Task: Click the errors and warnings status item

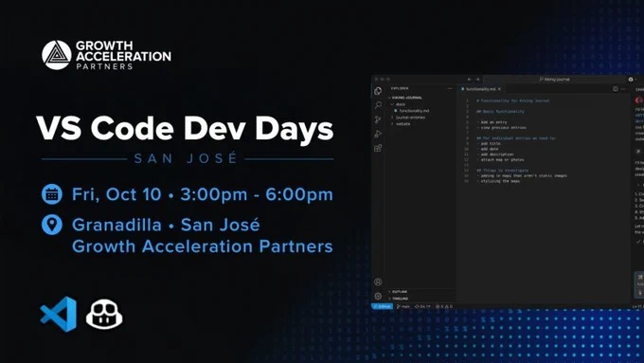Action: [444, 307]
